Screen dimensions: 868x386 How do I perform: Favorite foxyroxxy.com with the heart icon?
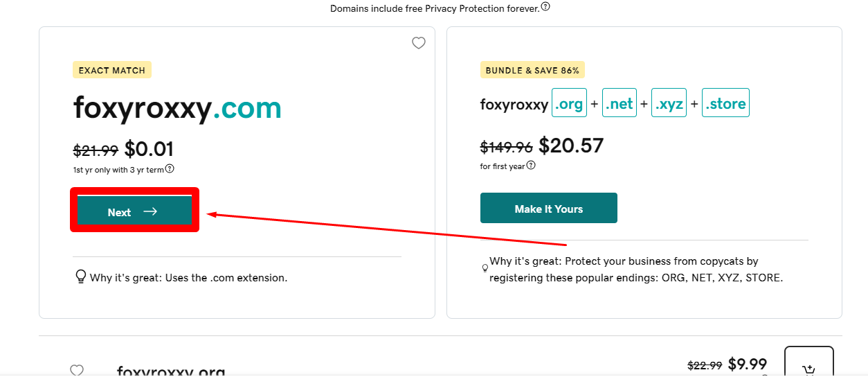click(x=419, y=43)
